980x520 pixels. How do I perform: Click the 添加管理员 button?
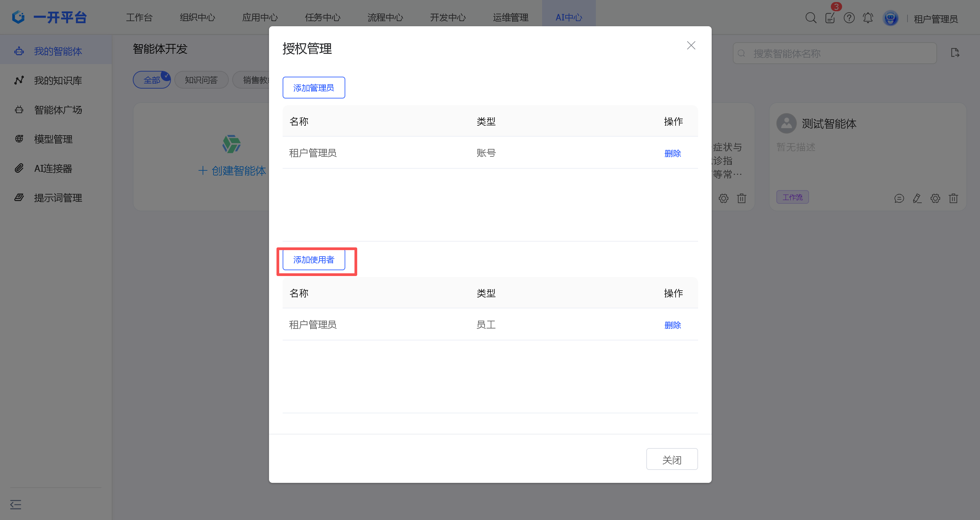click(314, 88)
